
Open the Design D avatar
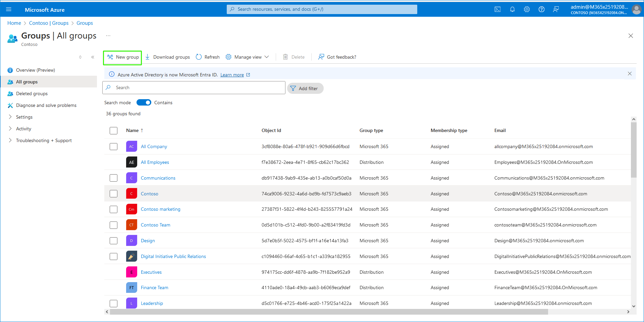tap(131, 241)
